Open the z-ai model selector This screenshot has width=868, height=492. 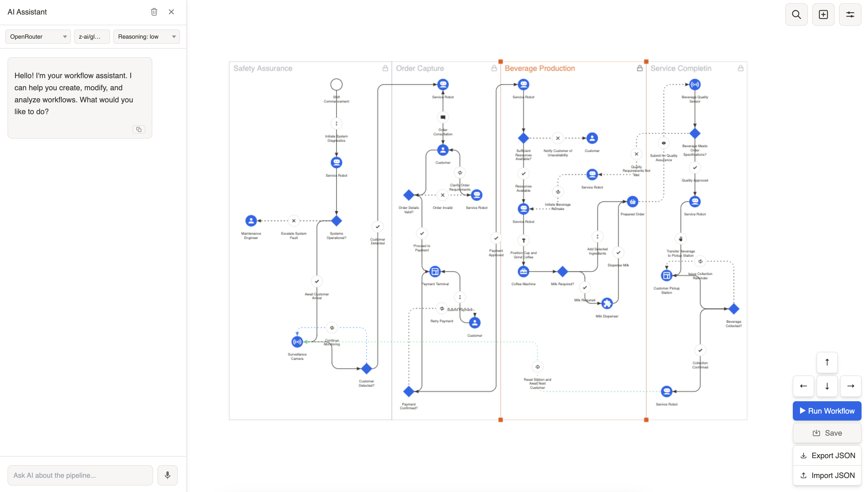(x=92, y=37)
